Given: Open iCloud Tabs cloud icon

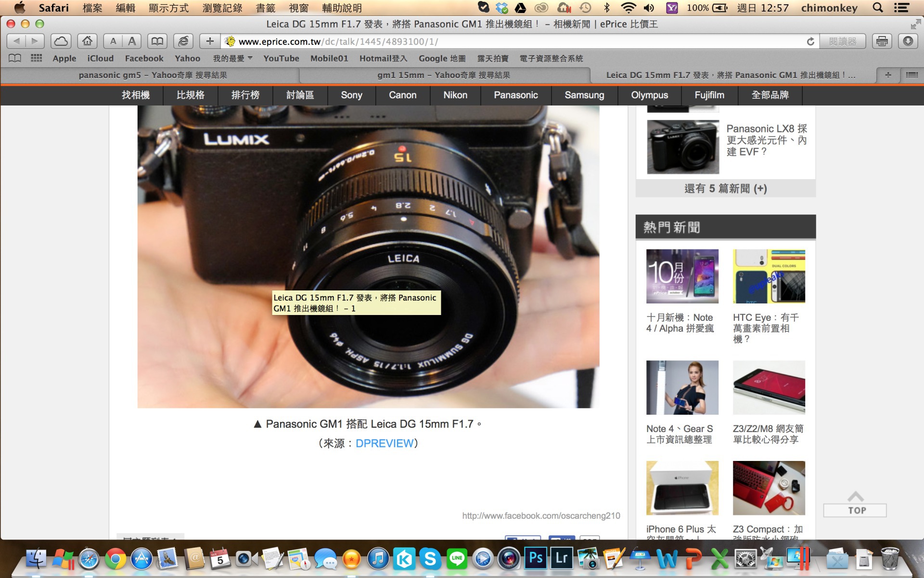Looking at the screenshot, I should click(x=61, y=41).
